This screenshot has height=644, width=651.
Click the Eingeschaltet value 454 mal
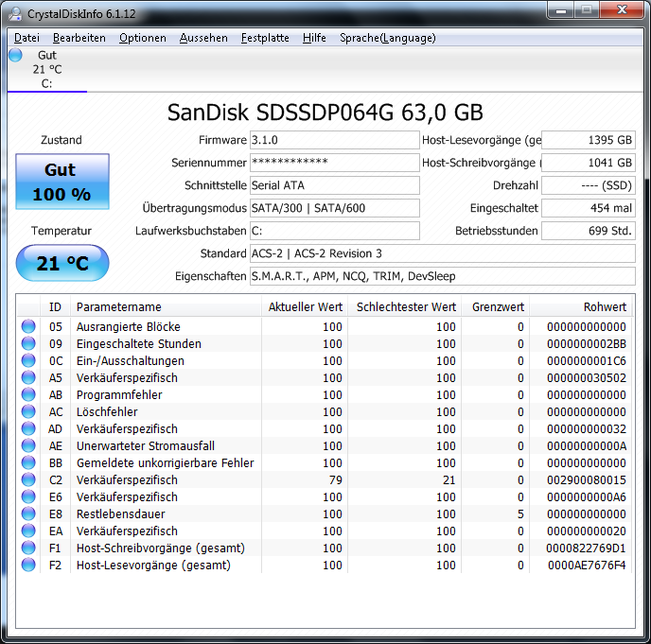tap(589, 208)
